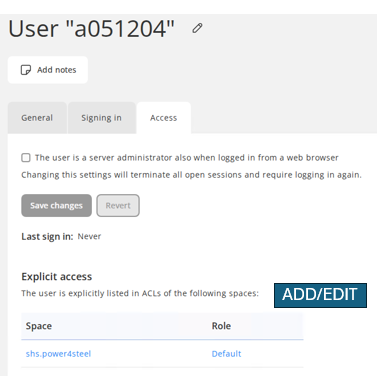Click the Revert button
This screenshot has height=387, width=377.
tap(118, 206)
